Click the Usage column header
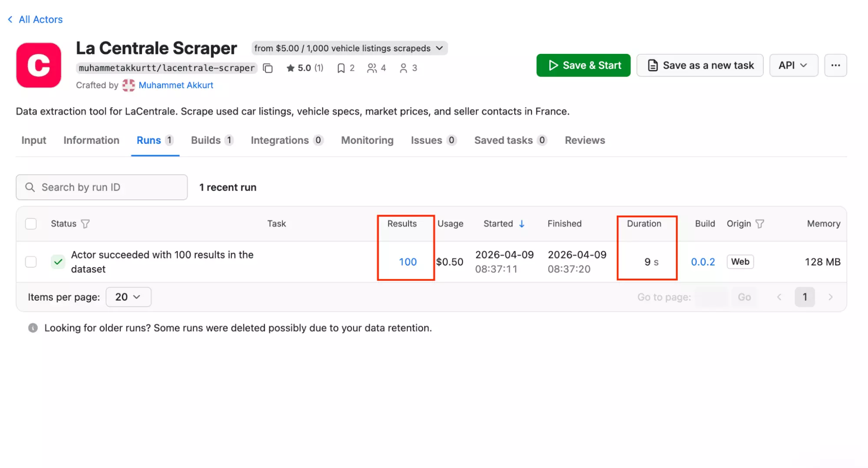868x468 pixels. pos(450,224)
